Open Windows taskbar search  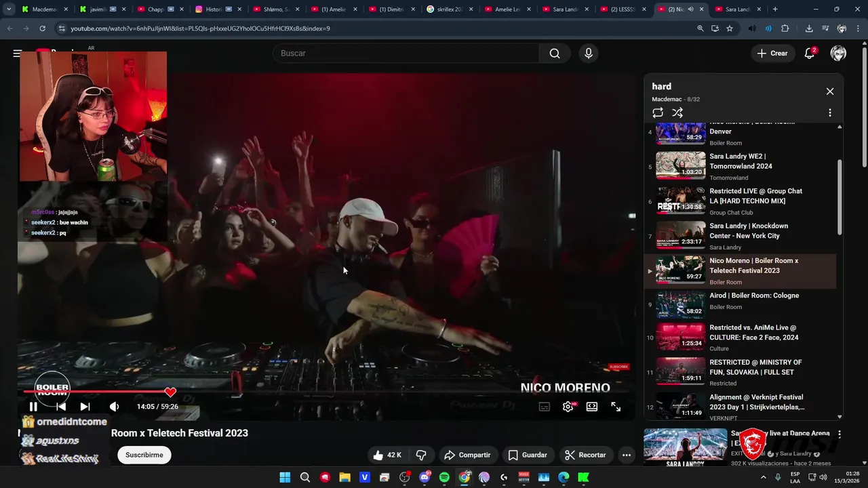click(305, 477)
